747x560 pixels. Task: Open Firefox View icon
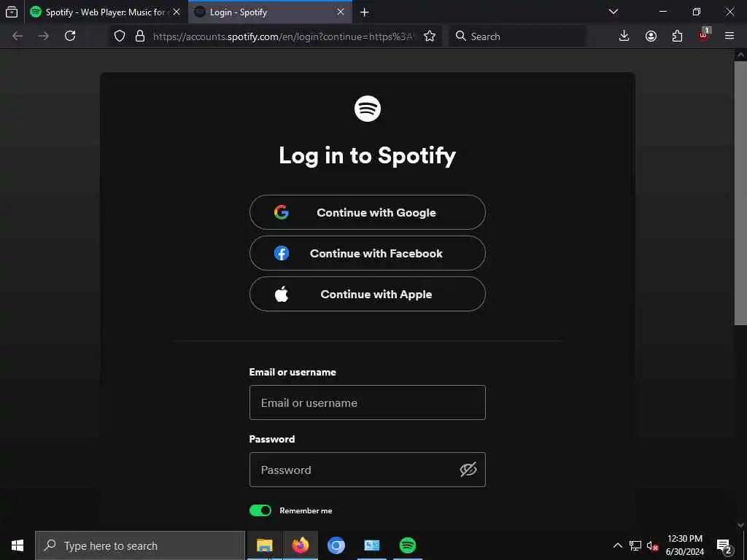[x=12, y=12]
